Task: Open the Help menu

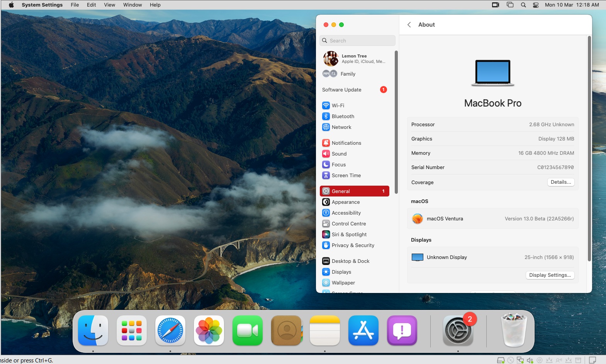Action: click(155, 5)
